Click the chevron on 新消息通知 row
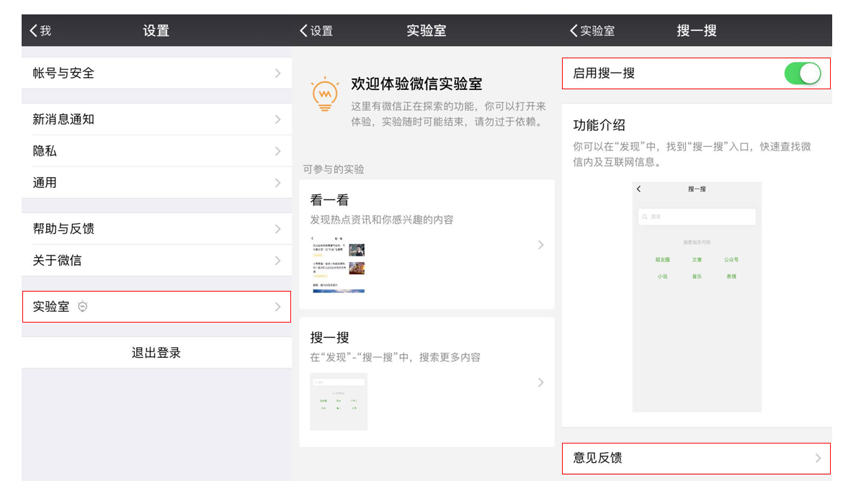The width and height of the screenshot is (843, 504). 278,120
